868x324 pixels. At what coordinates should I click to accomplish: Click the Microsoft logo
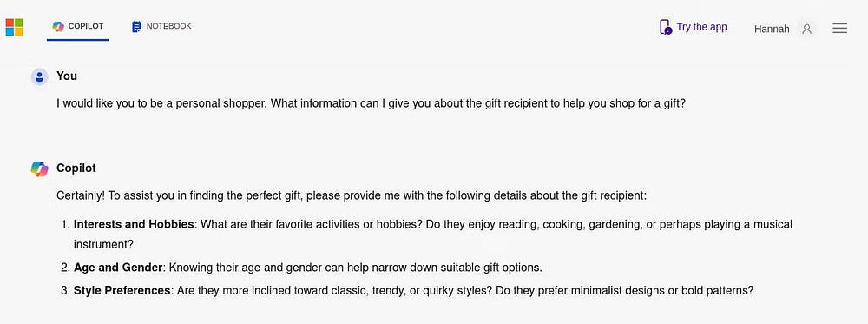click(x=15, y=27)
